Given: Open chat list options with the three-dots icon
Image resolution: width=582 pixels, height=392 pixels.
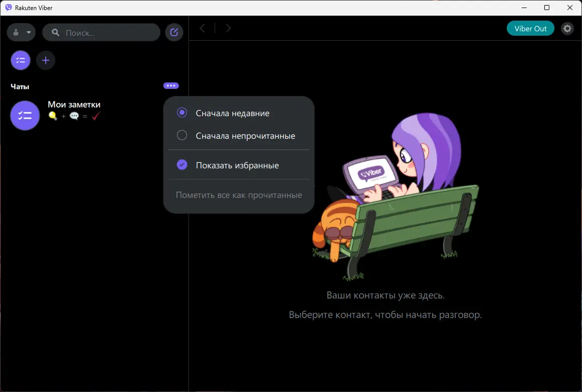Looking at the screenshot, I should [171, 85].
